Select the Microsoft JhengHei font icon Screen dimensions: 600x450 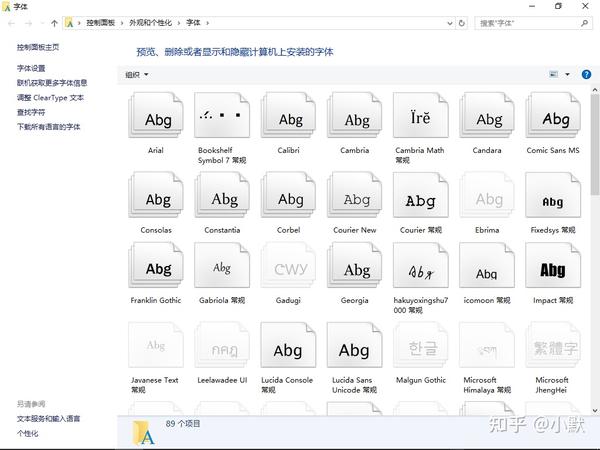(x=553, y=345)
